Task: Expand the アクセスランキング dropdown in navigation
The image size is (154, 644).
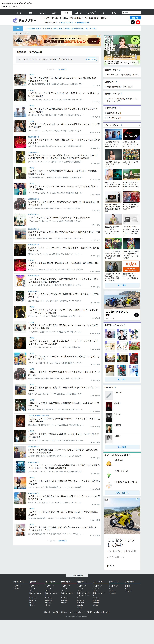Action: pyautogui.click(x=92, y=18)
